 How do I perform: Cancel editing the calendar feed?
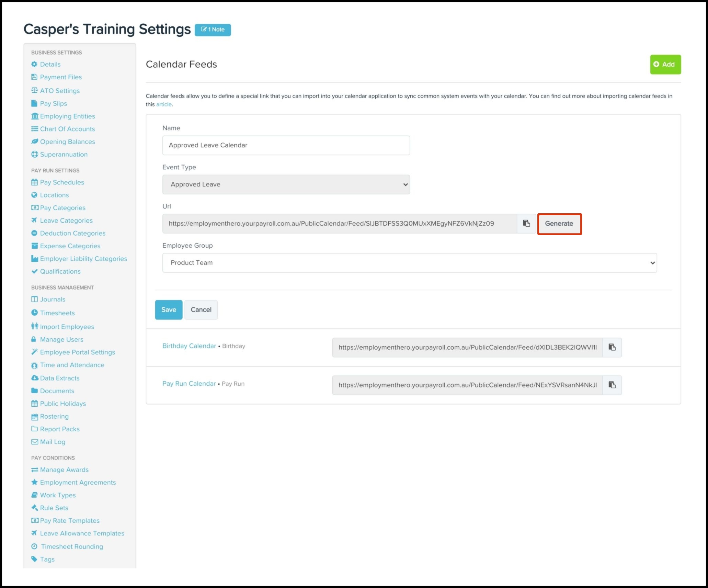pyautogui.click(x=201, y=310)
